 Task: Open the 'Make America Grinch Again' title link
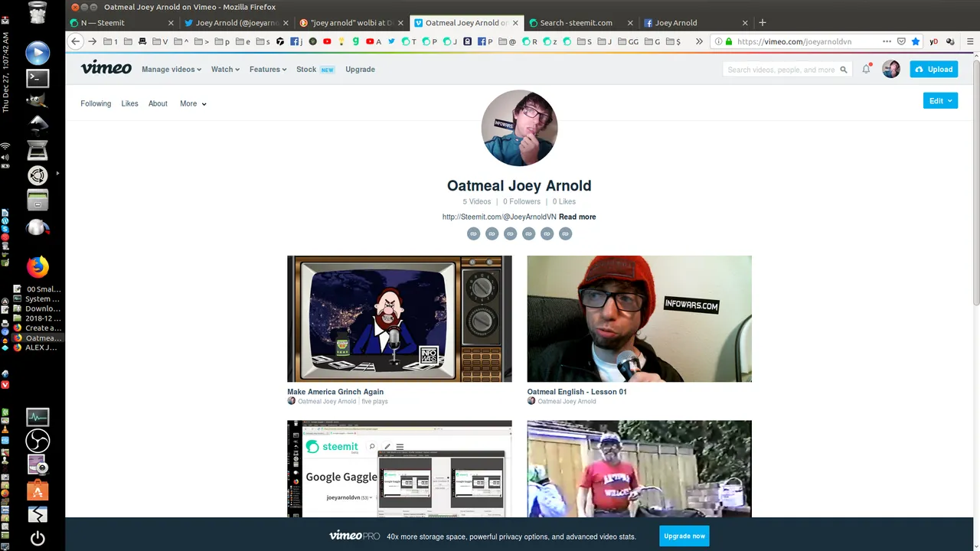tap(335, 392)
